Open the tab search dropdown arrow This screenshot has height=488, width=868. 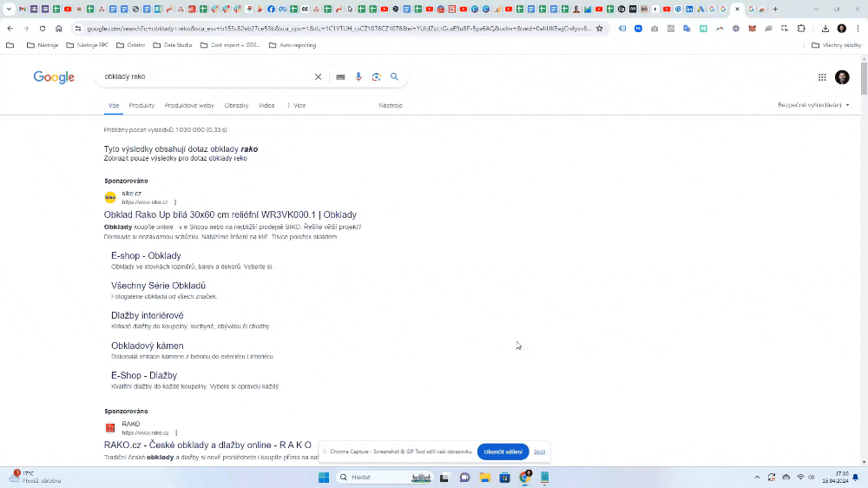pos(9,9)
